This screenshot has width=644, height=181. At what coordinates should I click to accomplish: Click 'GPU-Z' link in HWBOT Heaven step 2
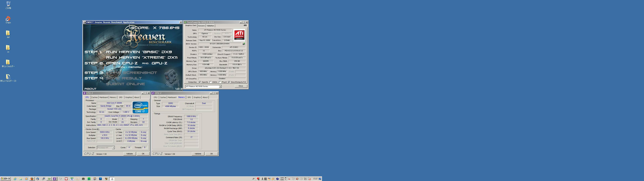point(159,63)
